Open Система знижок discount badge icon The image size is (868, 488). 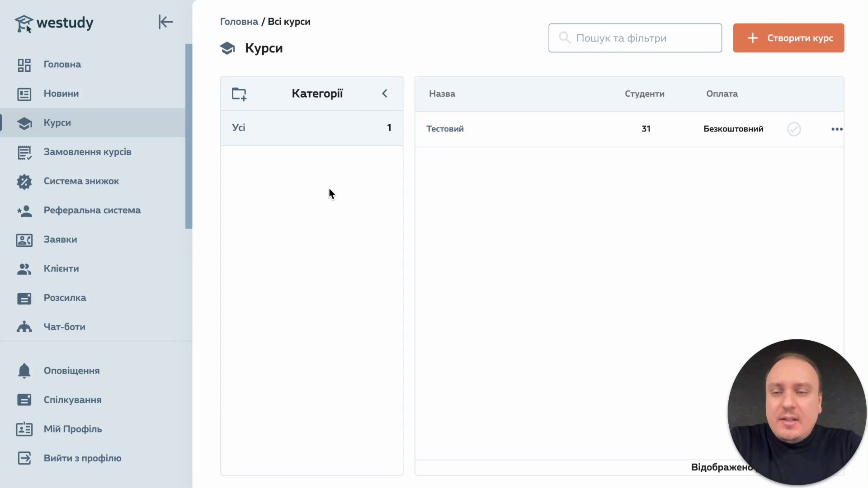pyautogui.click(x=24, y=181)
